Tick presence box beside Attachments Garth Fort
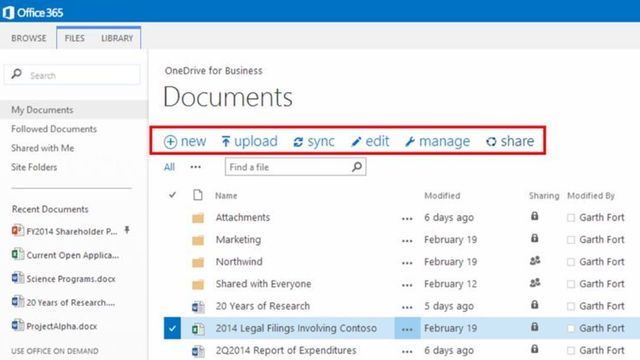The width and height of the screenshot is (640, 360). (571, 218)
